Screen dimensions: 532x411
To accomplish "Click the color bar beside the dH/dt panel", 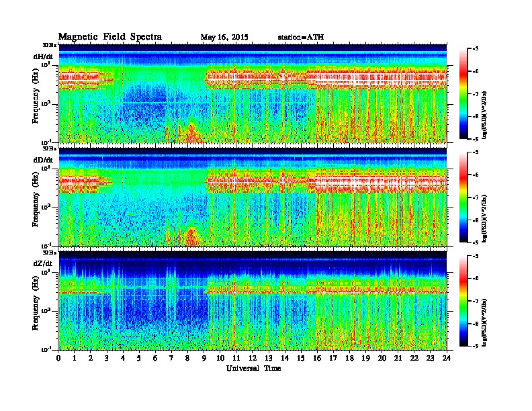I will pos(463,93).
